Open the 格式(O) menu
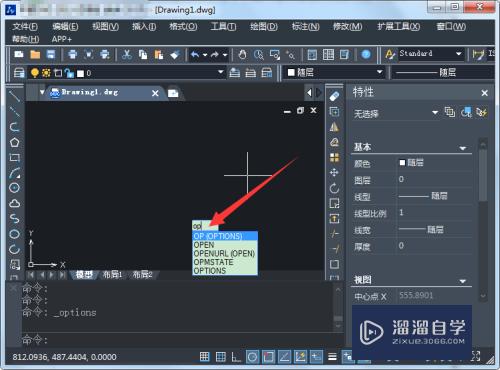 click(183, 26)
